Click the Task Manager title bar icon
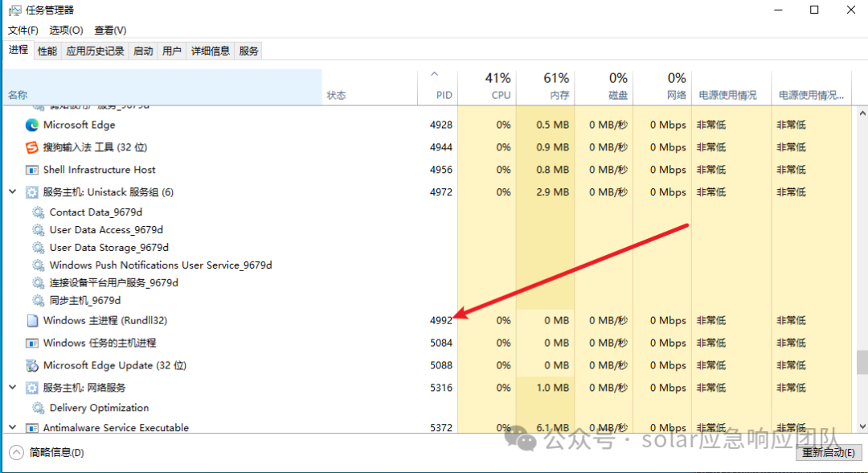Image resolution: width=868 pixels, height=473 pixels. (x=14, y=10)
